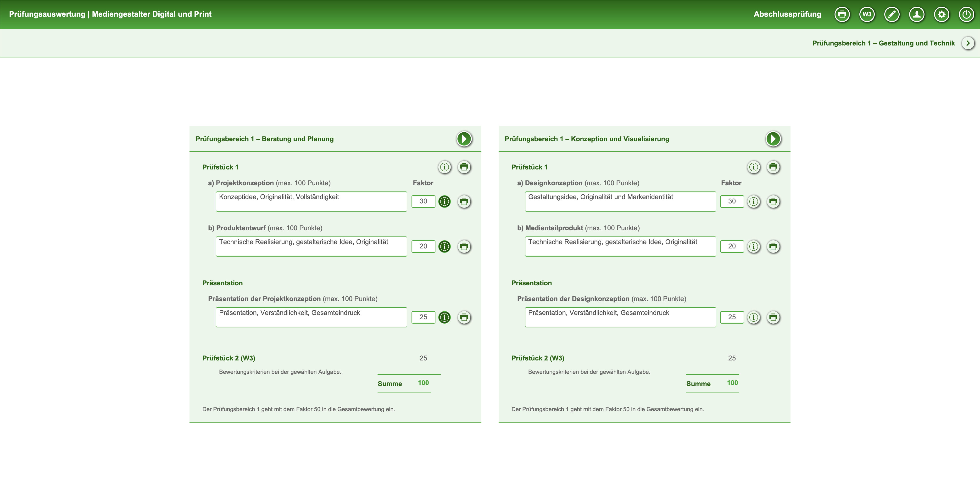Edit the Designkonzeption presentation criteria field
The image size is (980, 494).
[620, 317]
